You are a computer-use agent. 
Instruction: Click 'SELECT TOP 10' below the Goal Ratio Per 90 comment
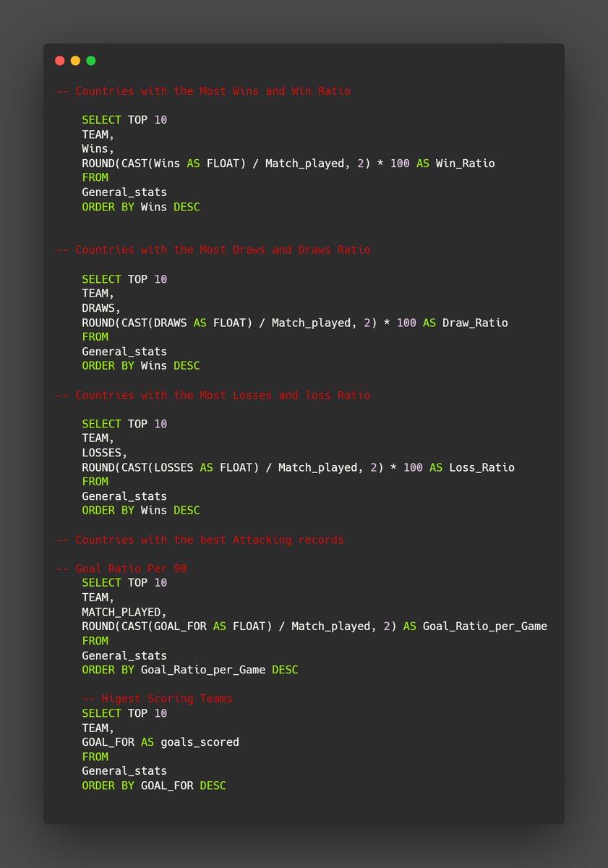pyautogui.click(x=124, y=583)
